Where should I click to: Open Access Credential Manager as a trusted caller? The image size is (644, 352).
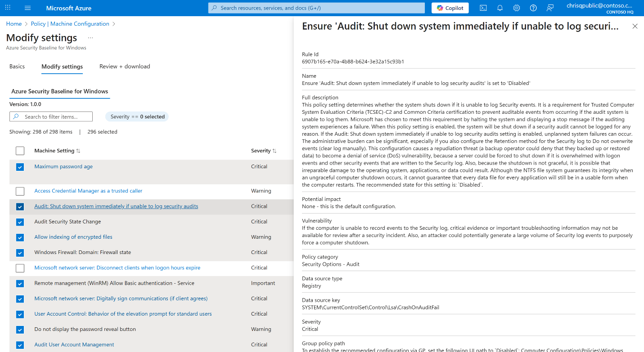point(88,191)
